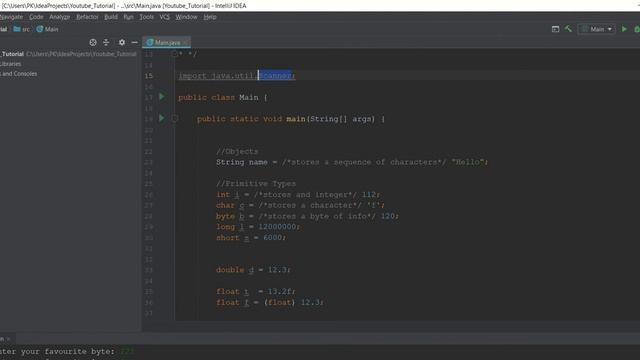Click the project structure layout icon
The image size is (640, 360).
click(x=555, y=29)
